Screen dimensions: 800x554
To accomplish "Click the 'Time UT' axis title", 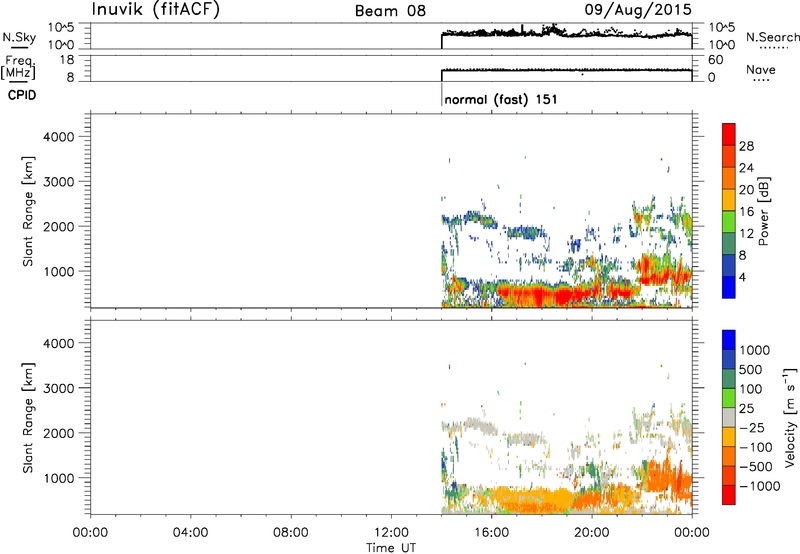I will (391, 548).
